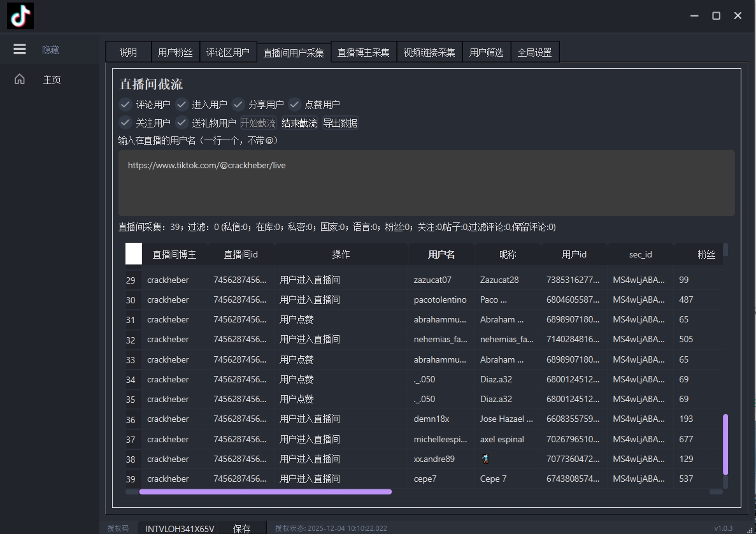Toggle the hamburger menu icon
Screen dimensions: 756x534
click(x=20, y=49)
